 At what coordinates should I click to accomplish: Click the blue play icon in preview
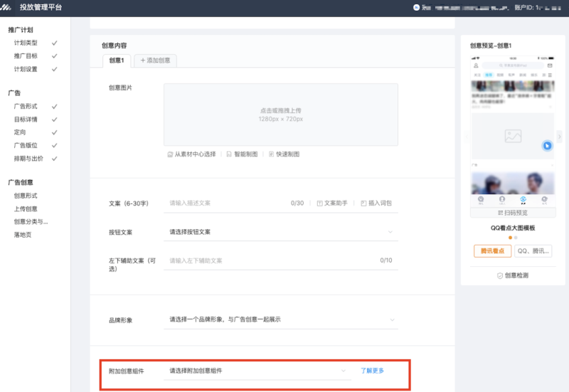tap(547, 146)
